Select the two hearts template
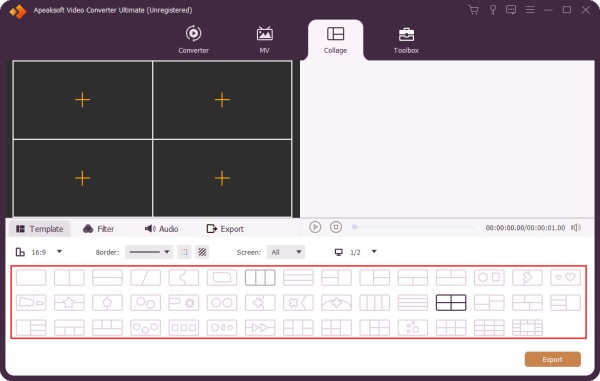The image size is (600, 381). point(566,277)
